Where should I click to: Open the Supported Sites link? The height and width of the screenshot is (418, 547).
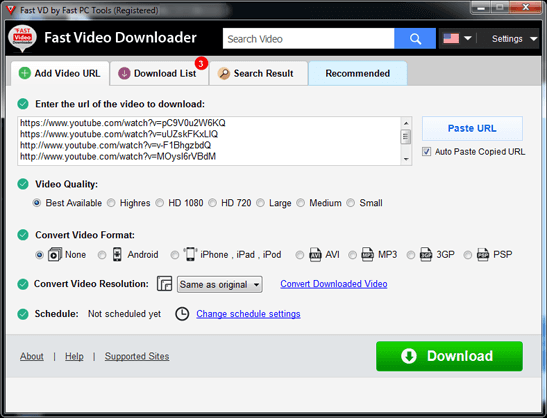[x=137, y=356]
